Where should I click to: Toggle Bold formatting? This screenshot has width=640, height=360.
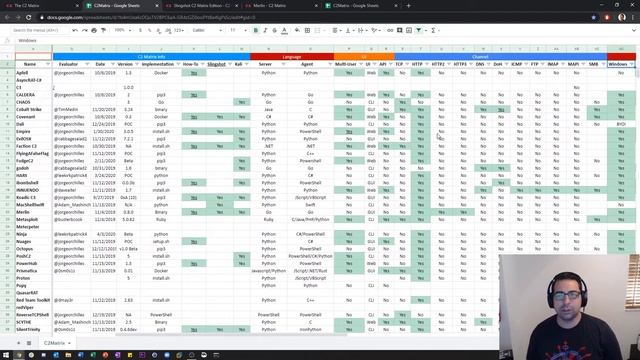[256, 30]
